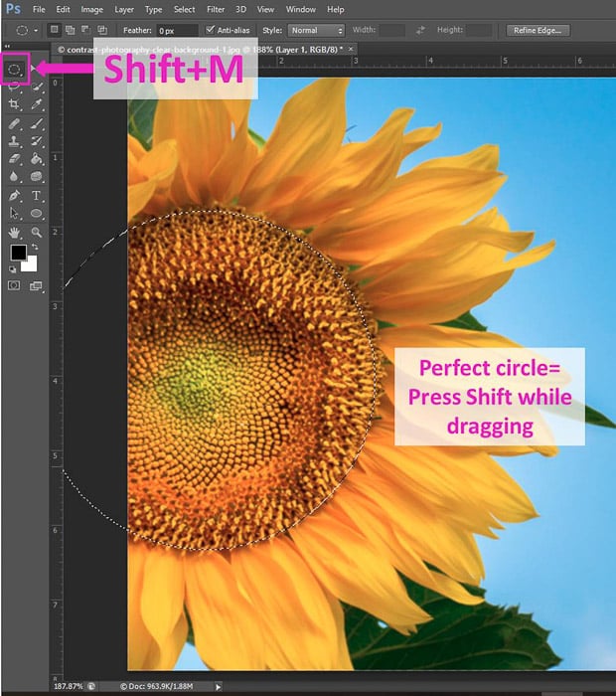Click the white background color swatch
616x696 pixels.
[x=30, y=265]
